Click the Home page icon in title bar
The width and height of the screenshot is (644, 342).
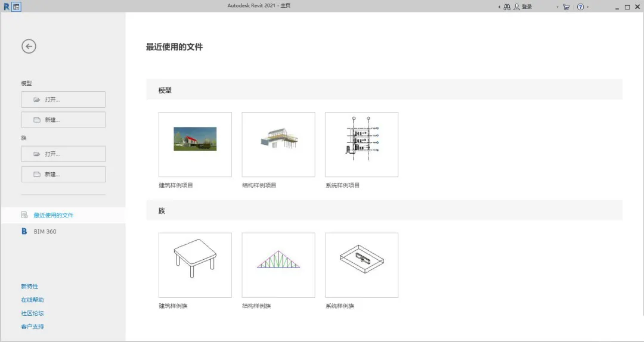pos(17,7)
